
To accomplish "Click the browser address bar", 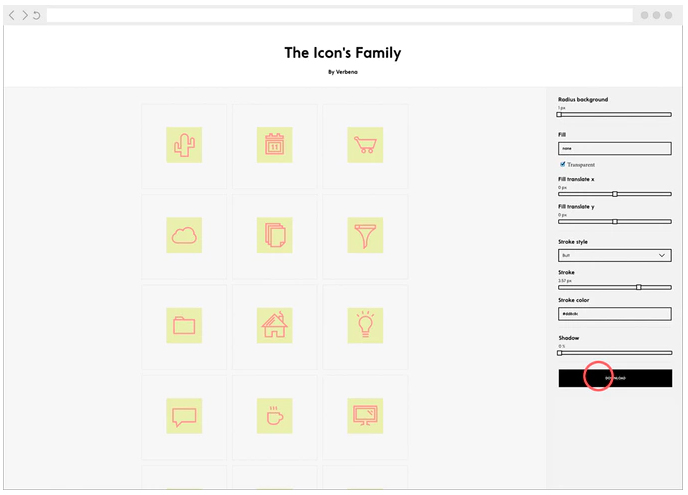I will click(x=340, y=15).
